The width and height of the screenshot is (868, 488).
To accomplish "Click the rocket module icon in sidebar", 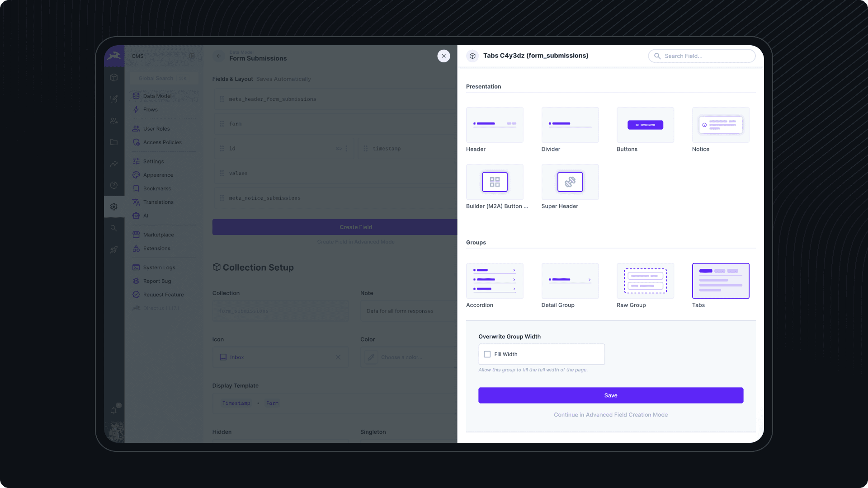I will [x=114, y=250].
